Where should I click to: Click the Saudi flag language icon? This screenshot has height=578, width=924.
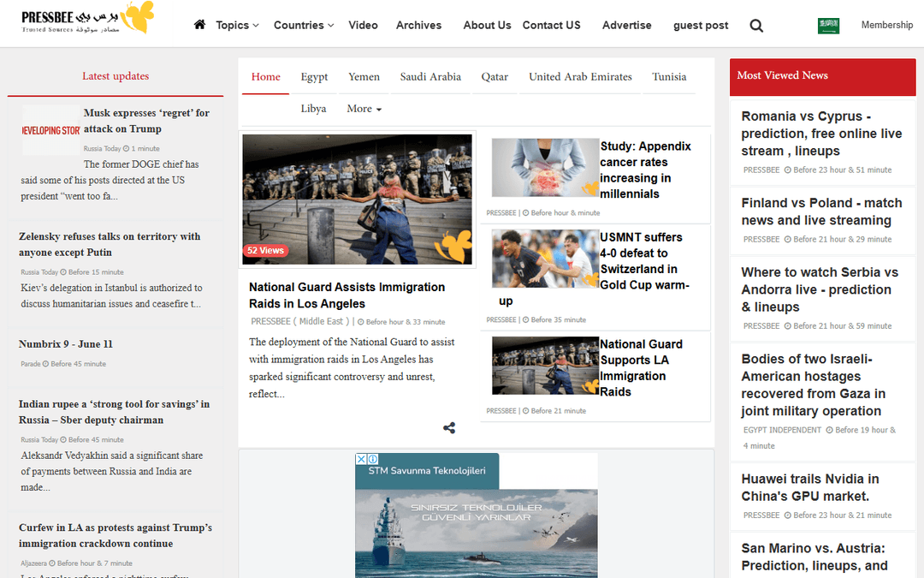(828, 26)
